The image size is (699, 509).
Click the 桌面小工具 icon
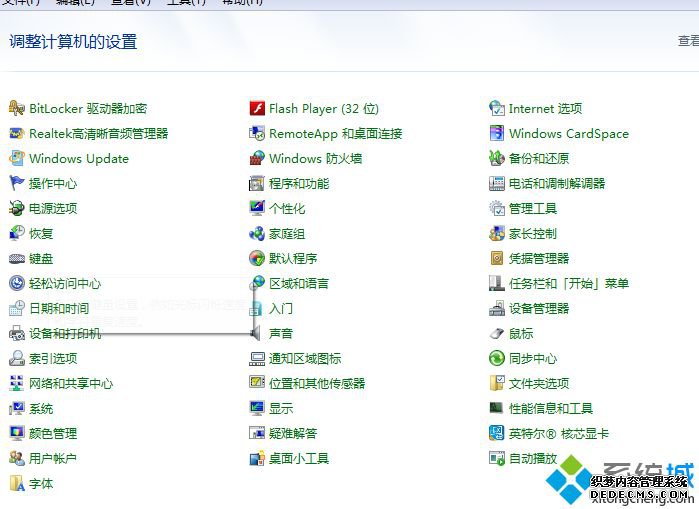pyautogui.click(x=257, y=458)
